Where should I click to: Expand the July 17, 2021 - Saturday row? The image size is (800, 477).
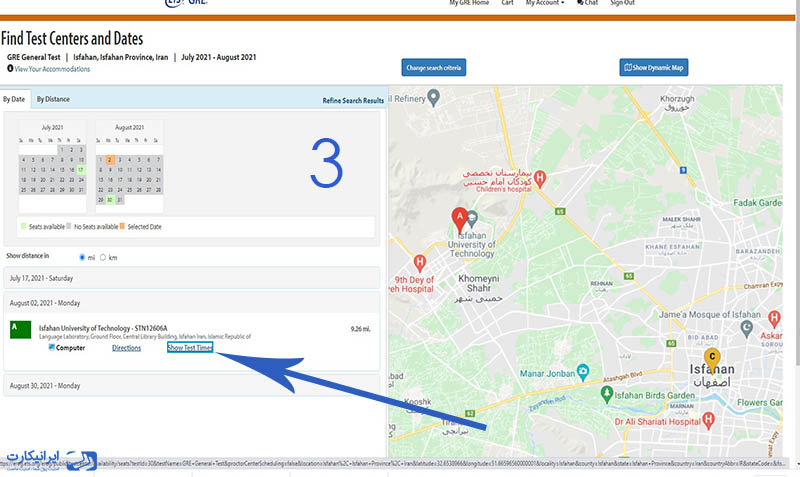click(x=192, y=278)
